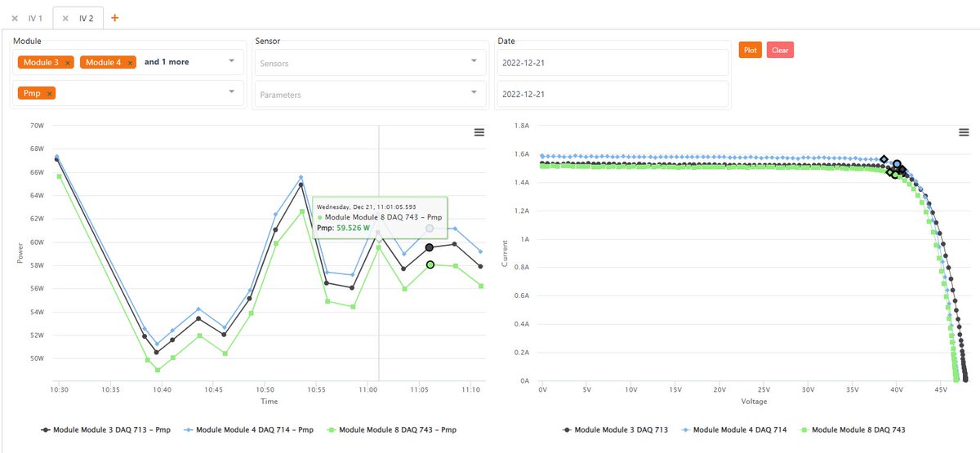Toggle Module 8 DAQ 743 in IV chart legend
Viewport: 980px width, 453px height.
pos(852,429)
